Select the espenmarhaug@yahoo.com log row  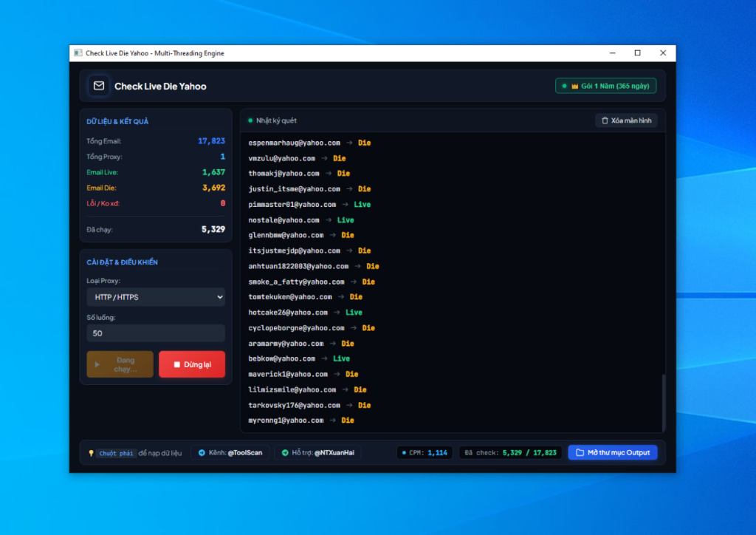[x=309, y=143]
